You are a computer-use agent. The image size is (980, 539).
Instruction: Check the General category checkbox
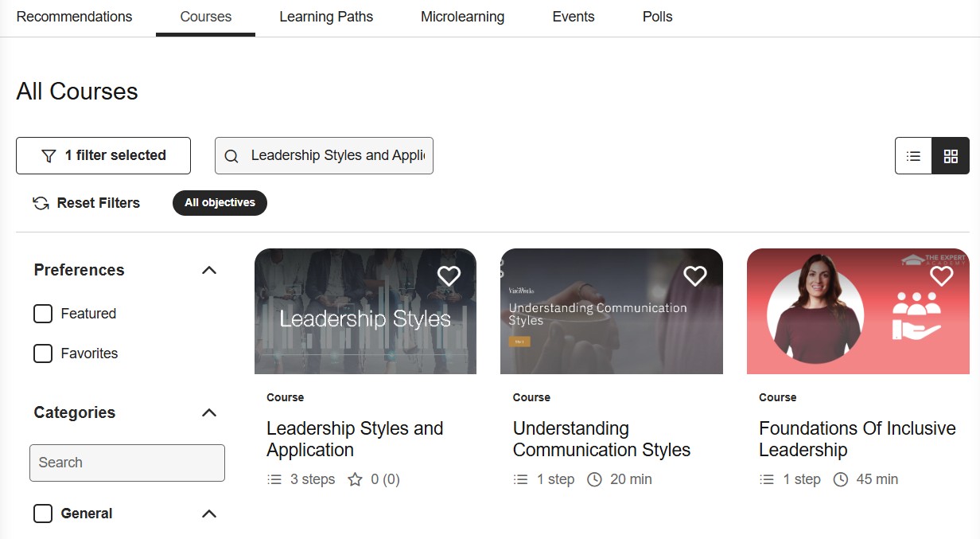tap(43, 514)
